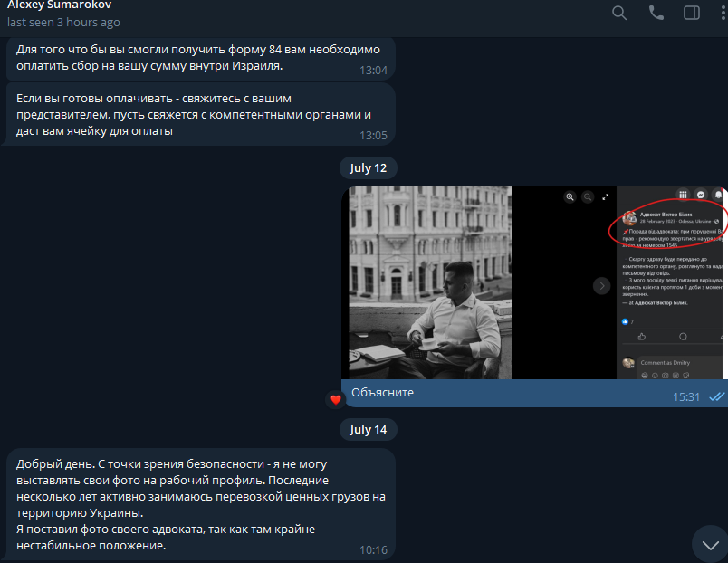Open the three-dot chat options menu
Screen dimensions: 728x563
(722, 13)
